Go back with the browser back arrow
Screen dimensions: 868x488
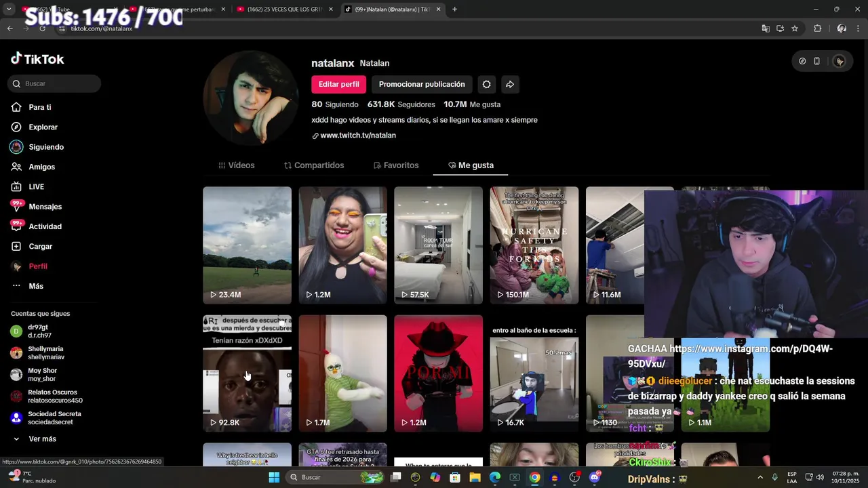pos(9,28)
